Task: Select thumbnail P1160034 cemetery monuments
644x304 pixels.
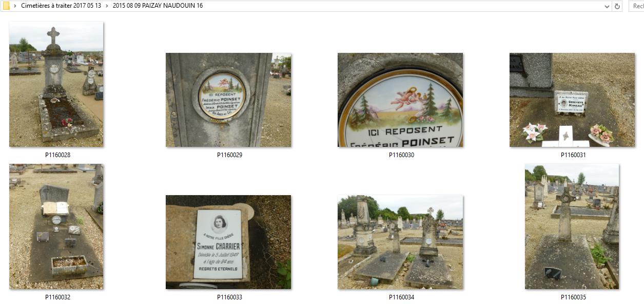Action: click(x=400, y=242)
